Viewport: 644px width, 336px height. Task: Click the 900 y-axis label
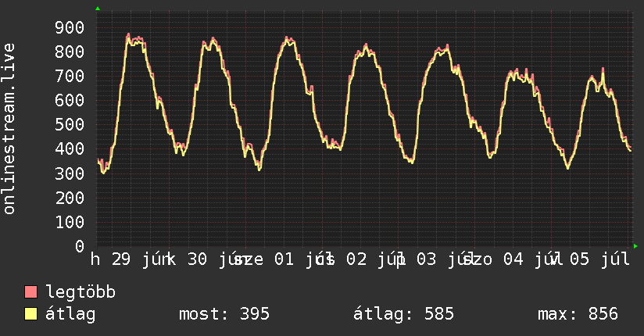pos(70,27)
